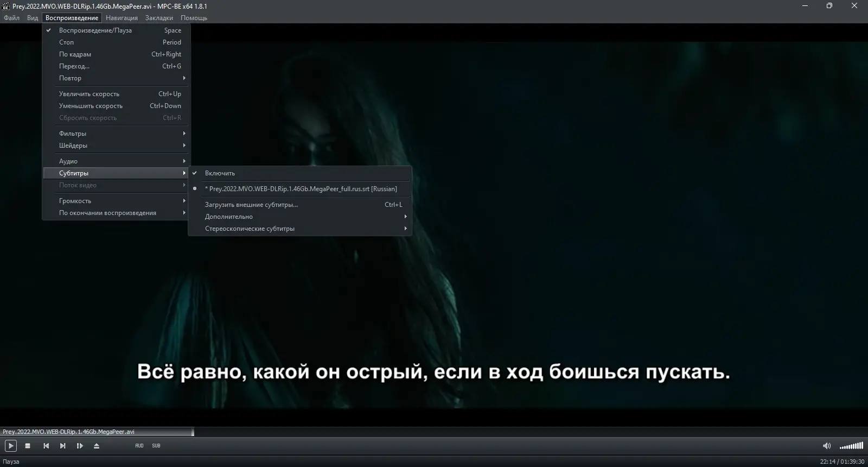Expand the Дополнительно submenu
The image size is (868, 467).
tap(300, 217)
